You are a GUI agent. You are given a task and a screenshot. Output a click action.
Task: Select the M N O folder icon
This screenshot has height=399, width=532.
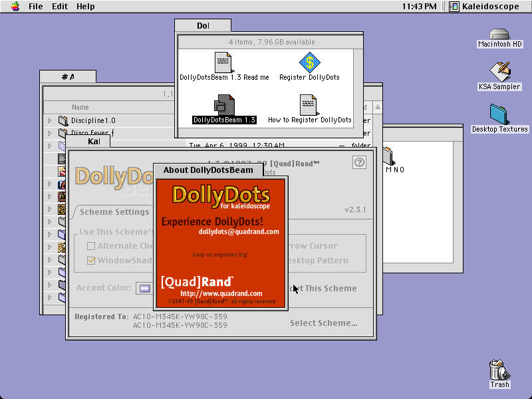tap(389, 156)
